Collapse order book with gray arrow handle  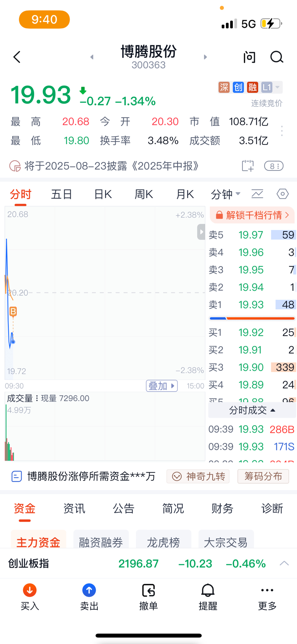[201, 232]
